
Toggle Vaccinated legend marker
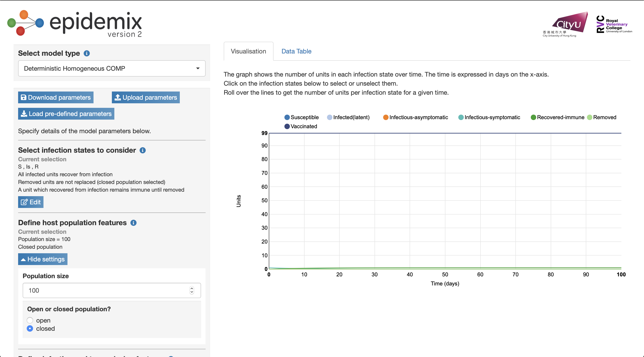287,126
